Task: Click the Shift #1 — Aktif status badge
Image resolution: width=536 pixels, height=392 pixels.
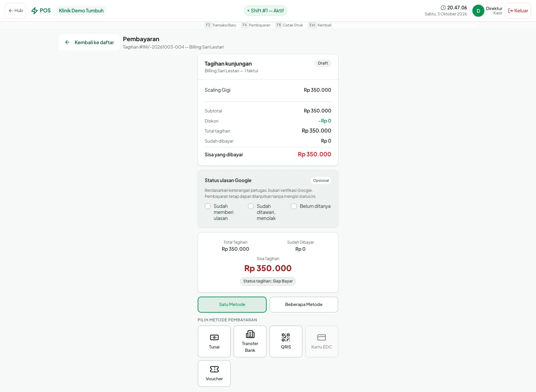Action: point(266,11)
